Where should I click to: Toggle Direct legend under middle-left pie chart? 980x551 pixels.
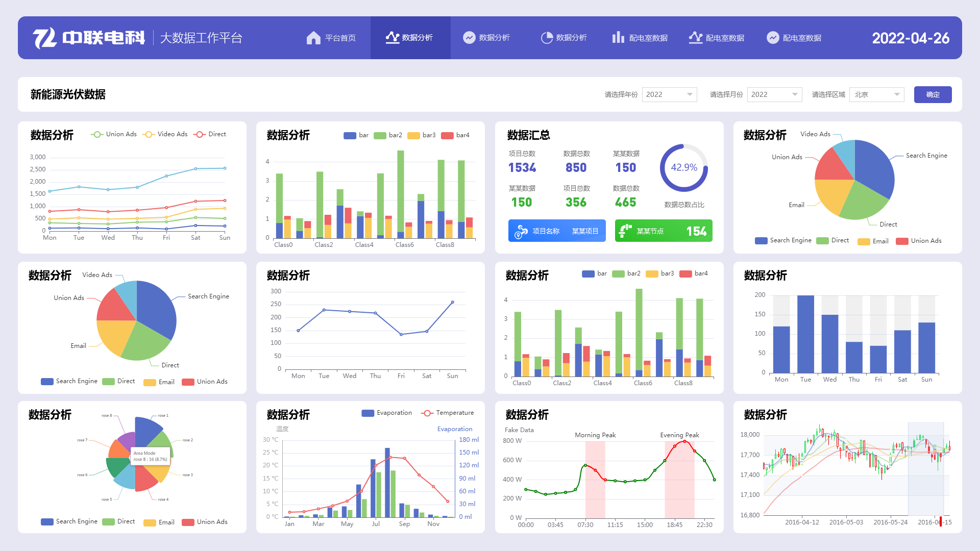(118, 381)
